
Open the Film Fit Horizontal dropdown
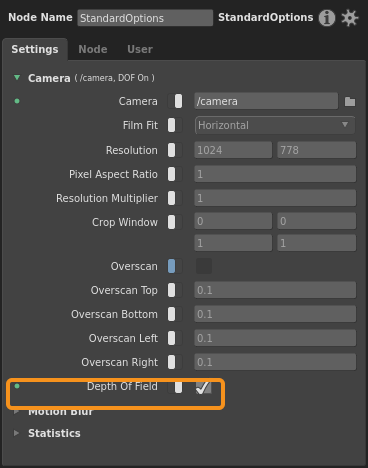pos(275,125)
